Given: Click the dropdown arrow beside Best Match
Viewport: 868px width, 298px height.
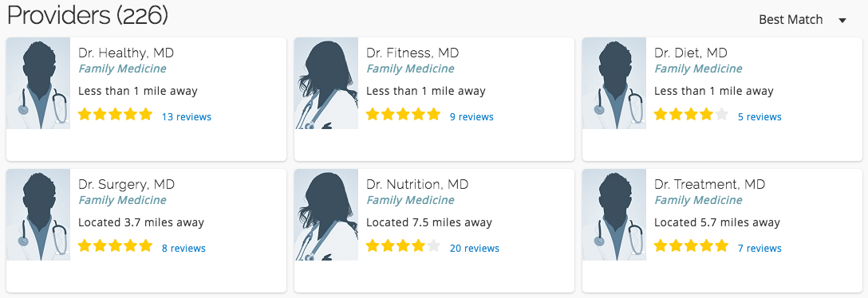Looking at the screenshot, I should (x=842, y=21).
